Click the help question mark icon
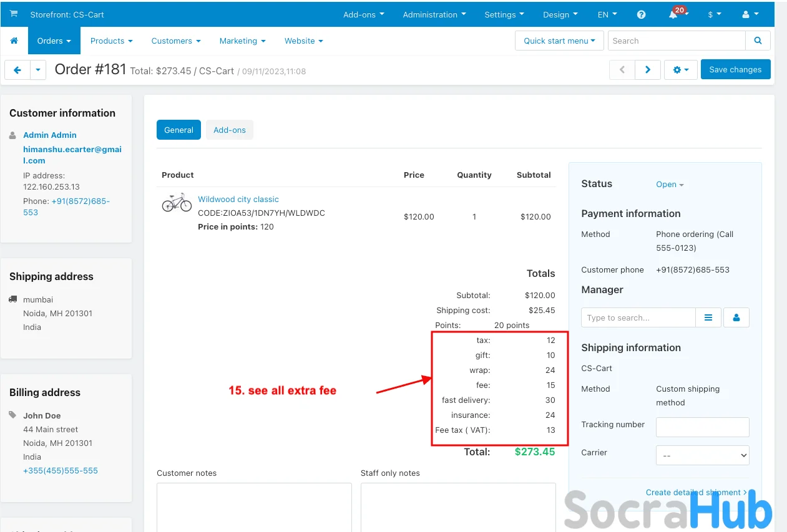The height and width of the screenshot is (532, 787). 641,15
